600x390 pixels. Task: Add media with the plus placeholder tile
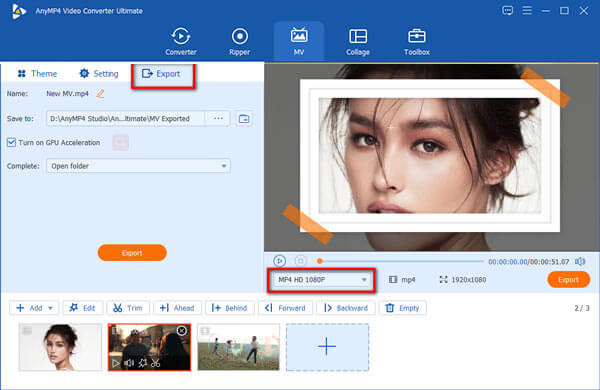[x=327, y=347]
